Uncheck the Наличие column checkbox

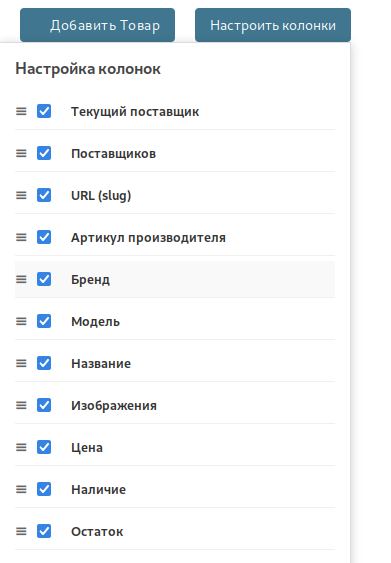click(x=44, y=489)
